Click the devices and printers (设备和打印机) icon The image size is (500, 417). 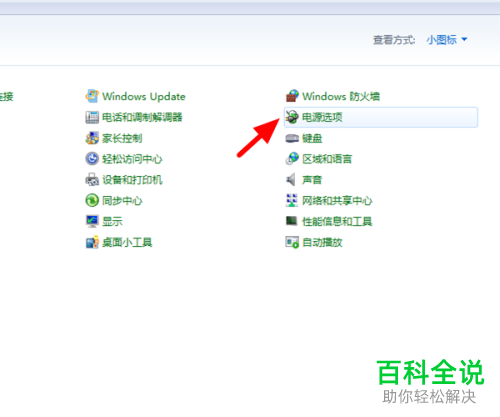point(92,180)
